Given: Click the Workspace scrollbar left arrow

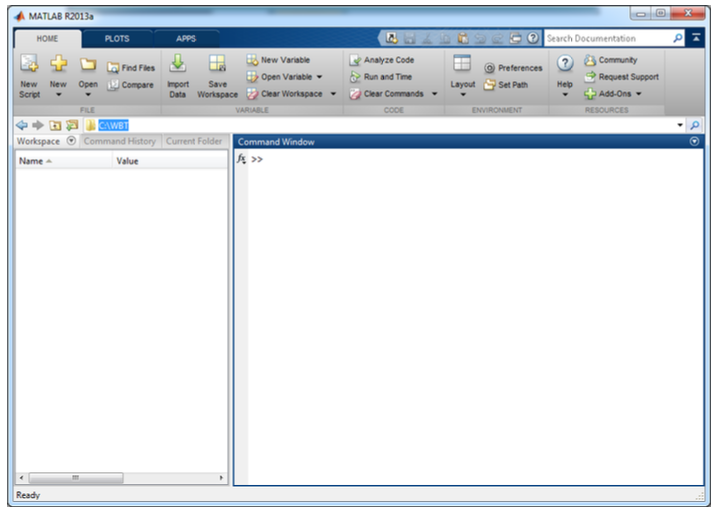Looking at the screenshot, I should (x=22, y=477).
